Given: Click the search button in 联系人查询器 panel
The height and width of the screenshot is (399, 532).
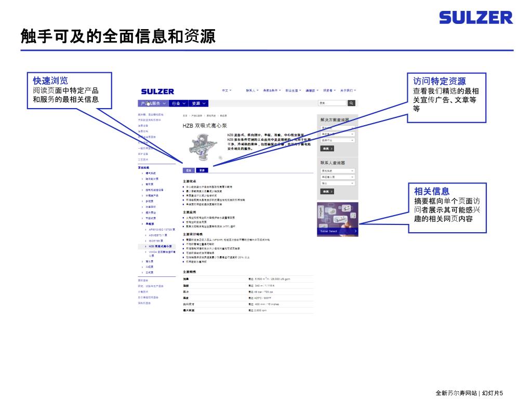Looking at the screenshot, I should tap(327, 192).
